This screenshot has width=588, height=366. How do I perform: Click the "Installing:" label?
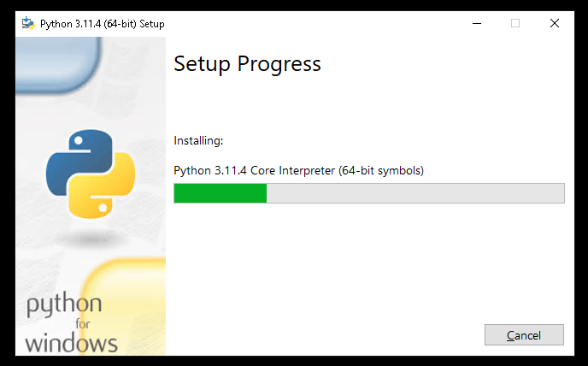point(197,140)
